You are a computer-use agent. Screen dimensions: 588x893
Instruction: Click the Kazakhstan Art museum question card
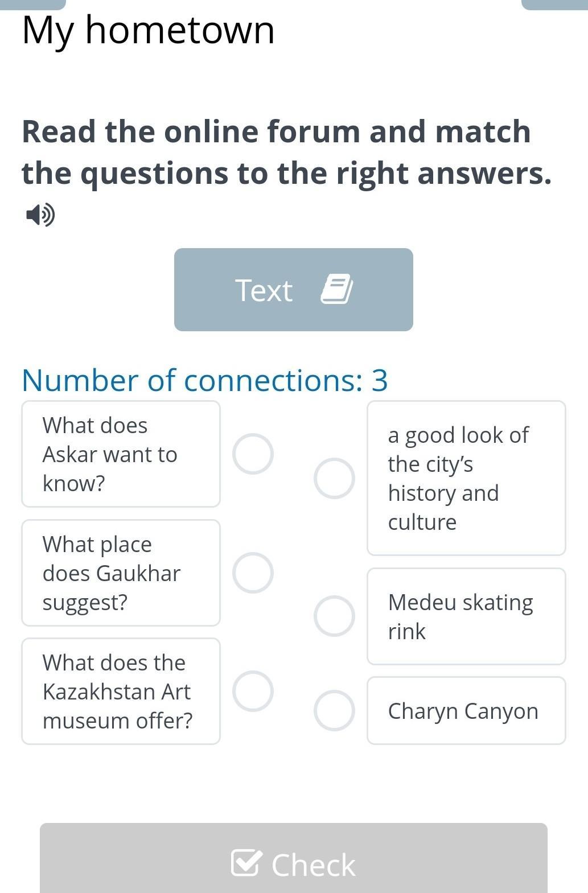tap(121, 691)
